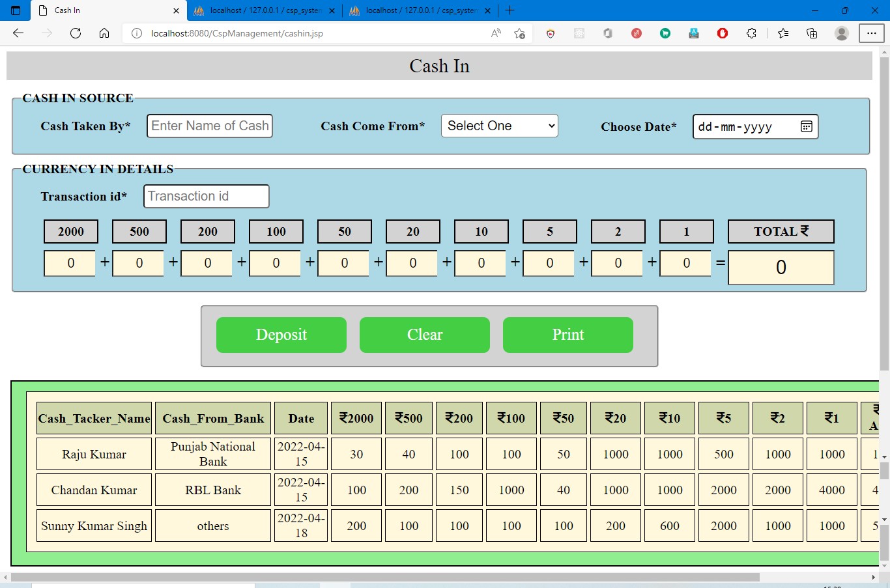Click the Transaction id field

pyautogui.click(x=207, y=196)
